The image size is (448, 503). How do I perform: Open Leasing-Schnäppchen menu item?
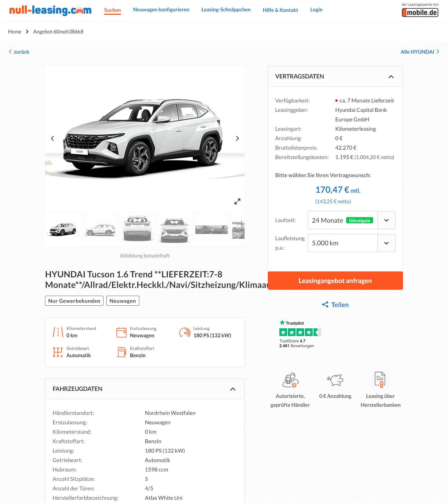[226, 10]
